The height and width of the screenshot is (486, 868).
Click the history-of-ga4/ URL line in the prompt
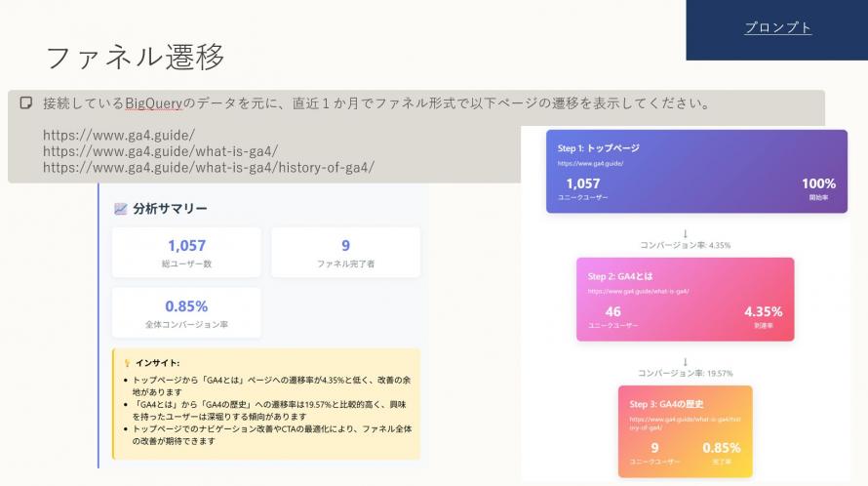pos(209,167)
